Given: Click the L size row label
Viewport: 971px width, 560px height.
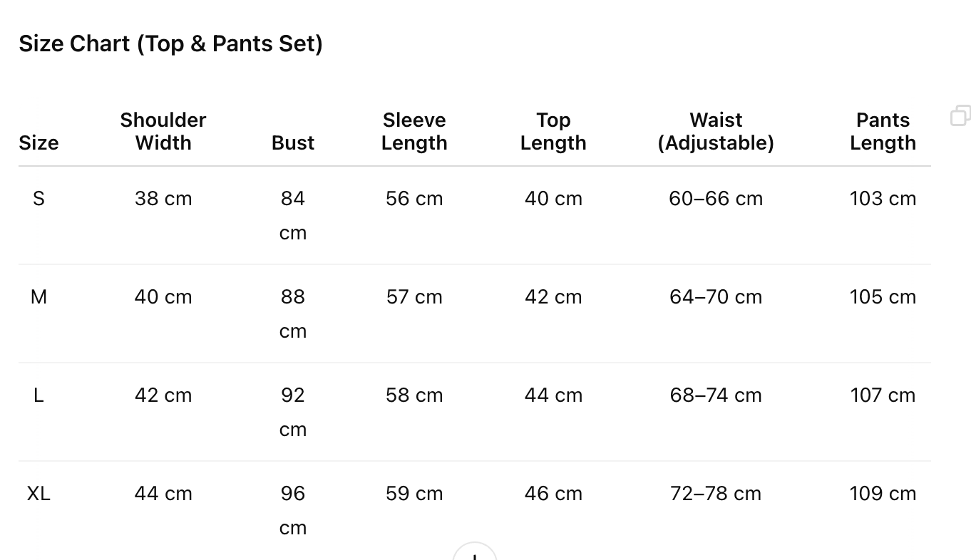Looking at the screenshot, I should coord(38,395).
